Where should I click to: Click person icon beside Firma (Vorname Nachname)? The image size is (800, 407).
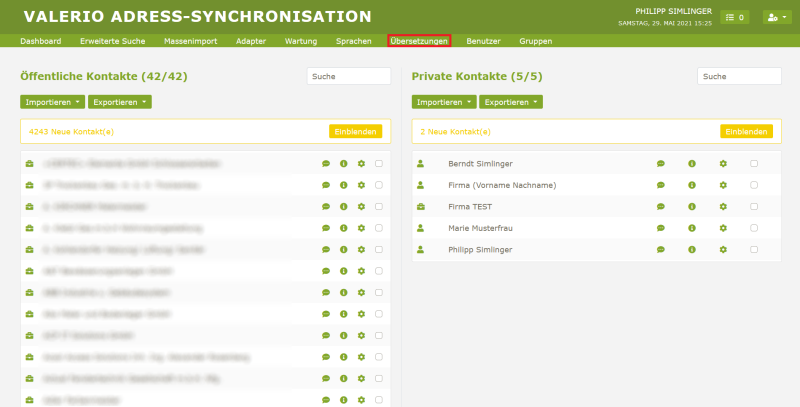(420, 185)
